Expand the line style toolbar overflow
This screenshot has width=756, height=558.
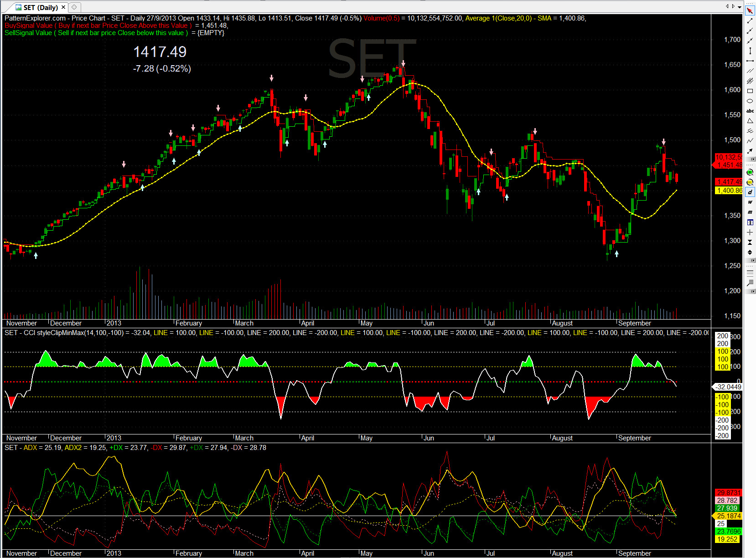(x=752, y=291)
